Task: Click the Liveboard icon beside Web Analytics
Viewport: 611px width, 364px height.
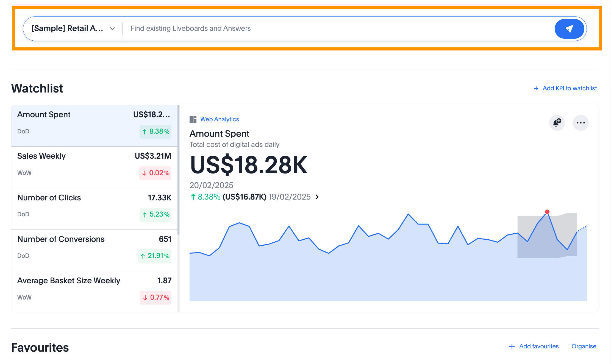Action: (x=193, y=119)
